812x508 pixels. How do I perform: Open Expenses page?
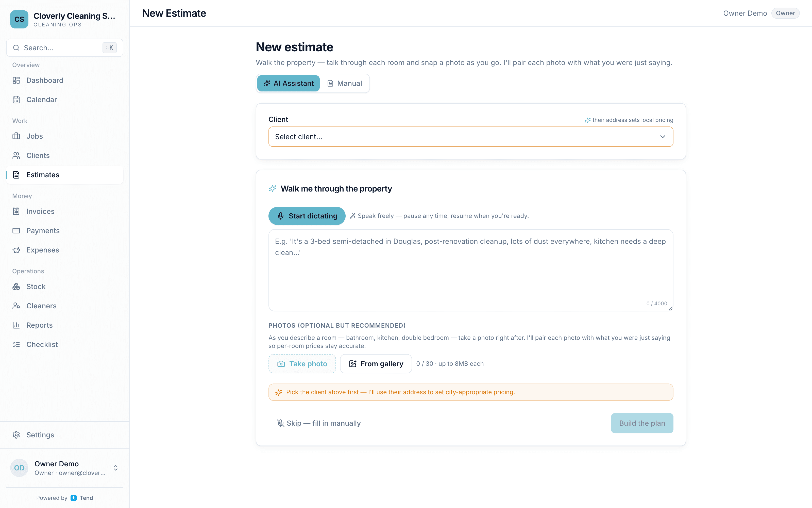pyautogui.click(x=65, y=250)
